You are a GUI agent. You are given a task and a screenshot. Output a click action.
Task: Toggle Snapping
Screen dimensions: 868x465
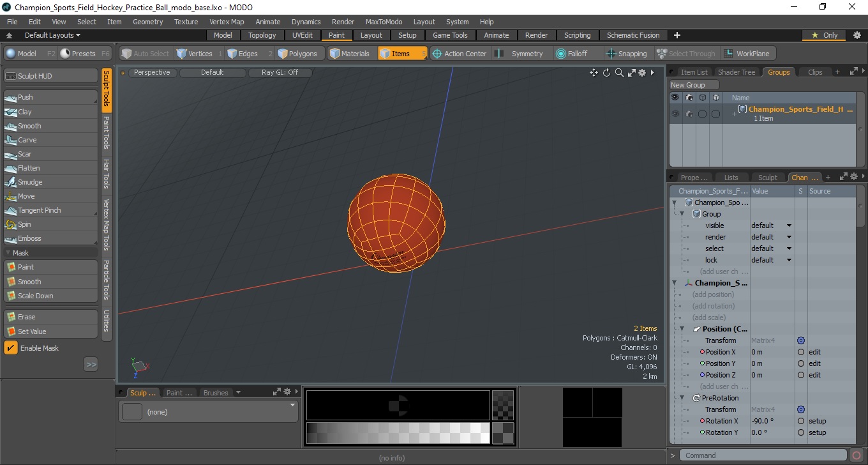627,54
